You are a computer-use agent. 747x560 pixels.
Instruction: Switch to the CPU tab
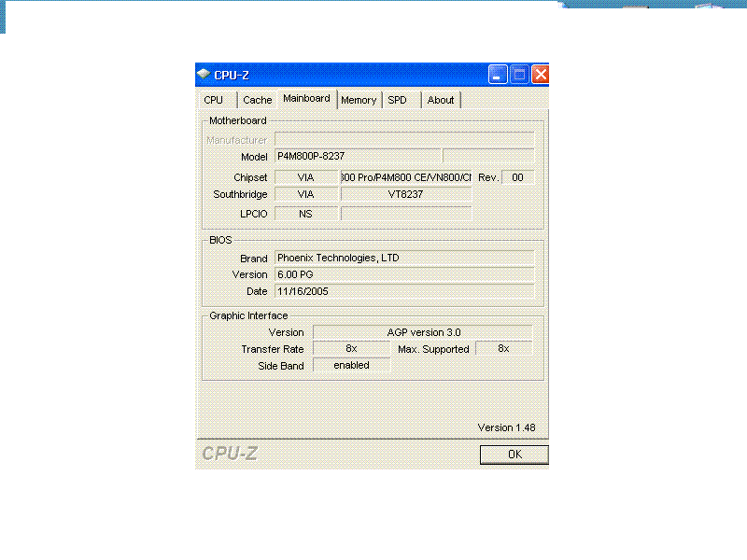[x=214, y=100]
